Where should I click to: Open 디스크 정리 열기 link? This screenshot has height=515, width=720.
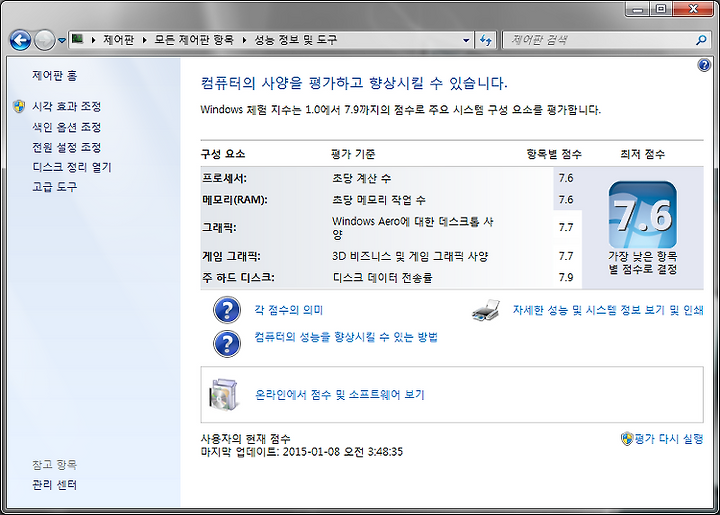click(72, 167)
